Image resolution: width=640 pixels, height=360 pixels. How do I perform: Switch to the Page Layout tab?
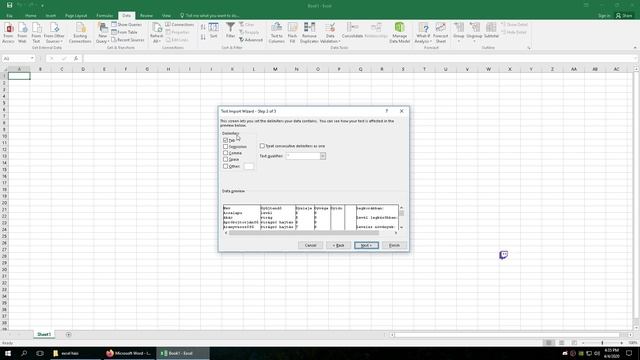(x=76, y=16)
